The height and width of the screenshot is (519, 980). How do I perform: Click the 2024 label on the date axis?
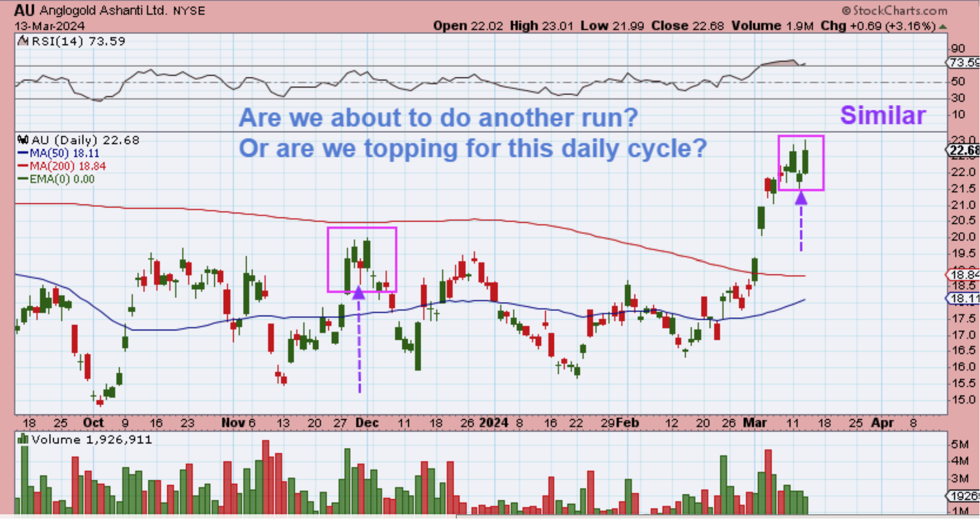coord(494,422)
